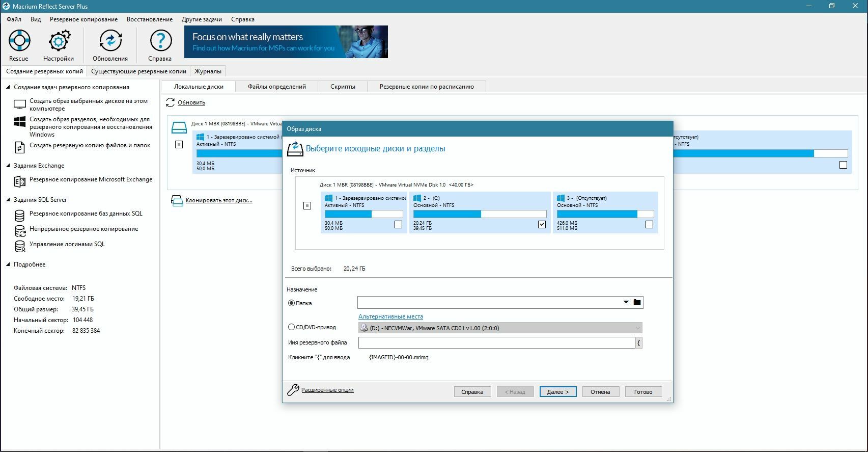This screenshot has height=452, width=868.
Task: Open the Восстановление menu
Action: [150, 19]
